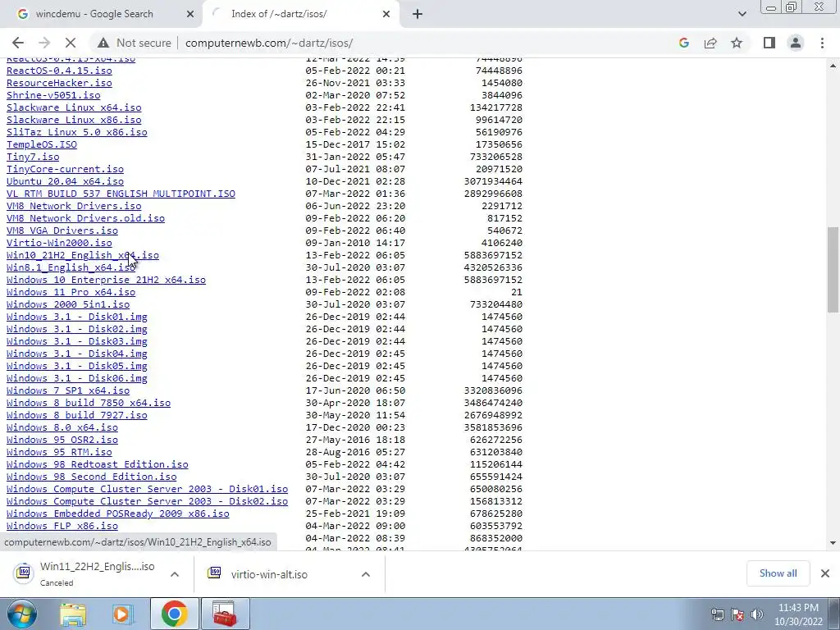Download Ubuntu_20.04_x64.iso
The width and height of the screenshot is (840, 630).
pyautogui.click(x=66, y=181)
